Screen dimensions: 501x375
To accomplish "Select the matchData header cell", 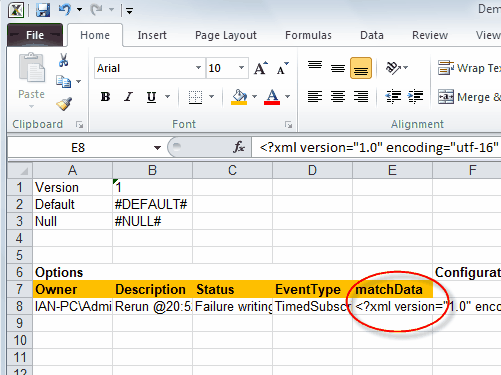I will [x=392, y=289].
